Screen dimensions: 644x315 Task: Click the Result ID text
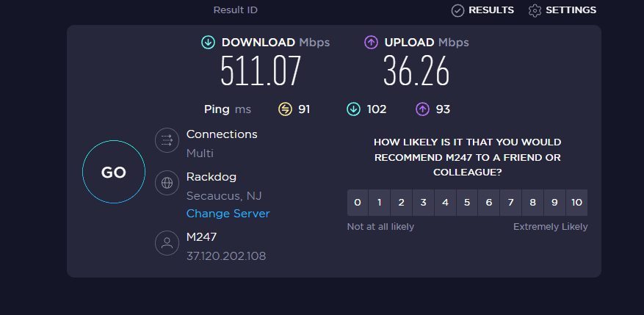pos(235,10)
